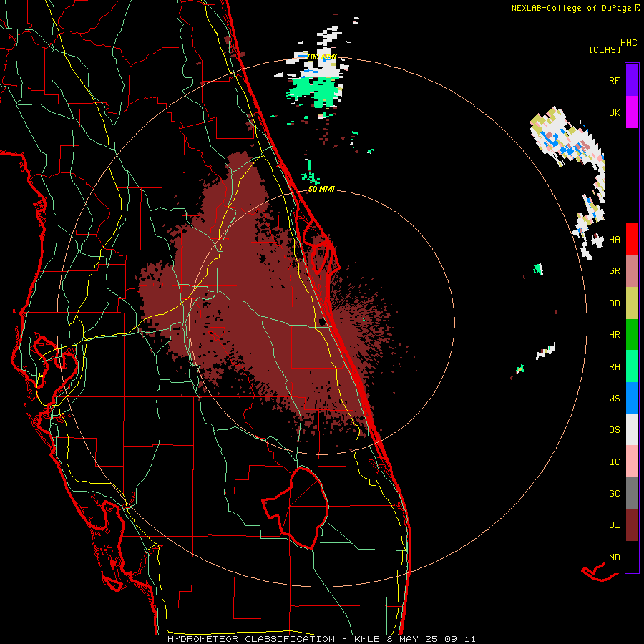Screen dimensions: 644x644
Task: Click the "HHC" product code text
Action: (x=629, y=43)
